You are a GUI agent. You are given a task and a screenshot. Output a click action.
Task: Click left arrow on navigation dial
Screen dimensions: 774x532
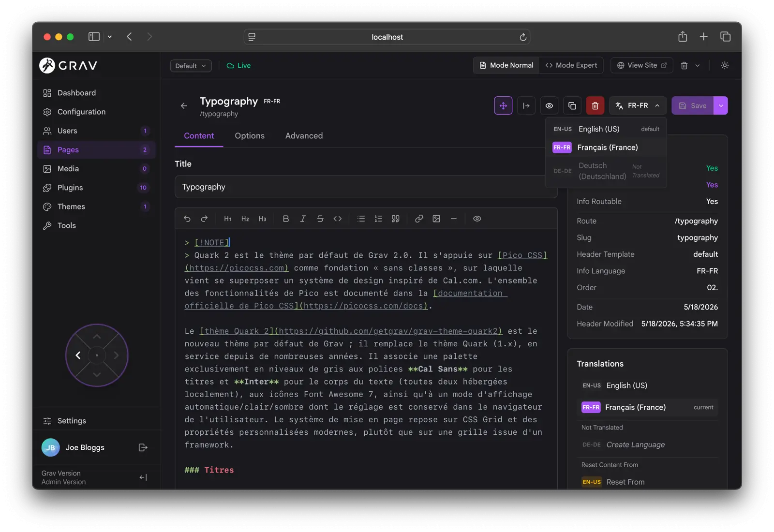78,355
